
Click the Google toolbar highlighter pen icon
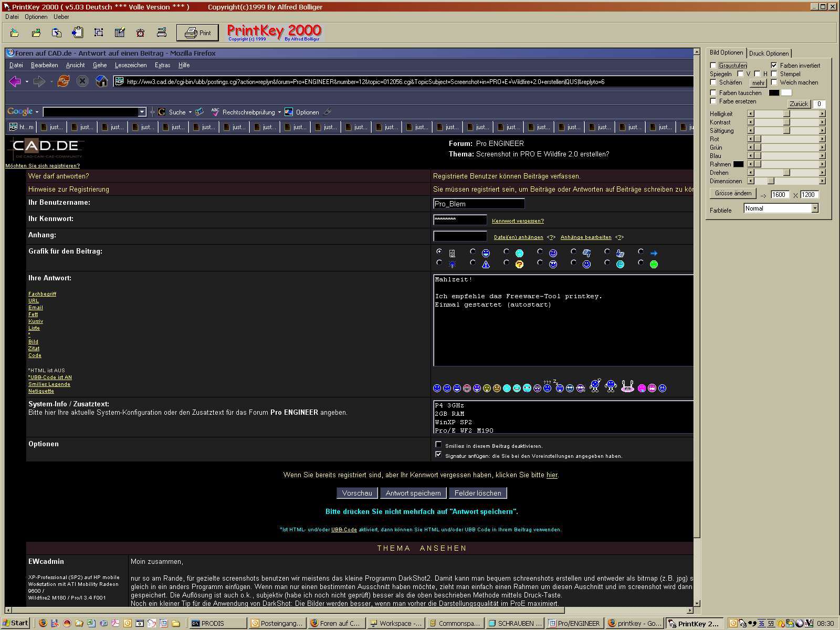point(327,111)
